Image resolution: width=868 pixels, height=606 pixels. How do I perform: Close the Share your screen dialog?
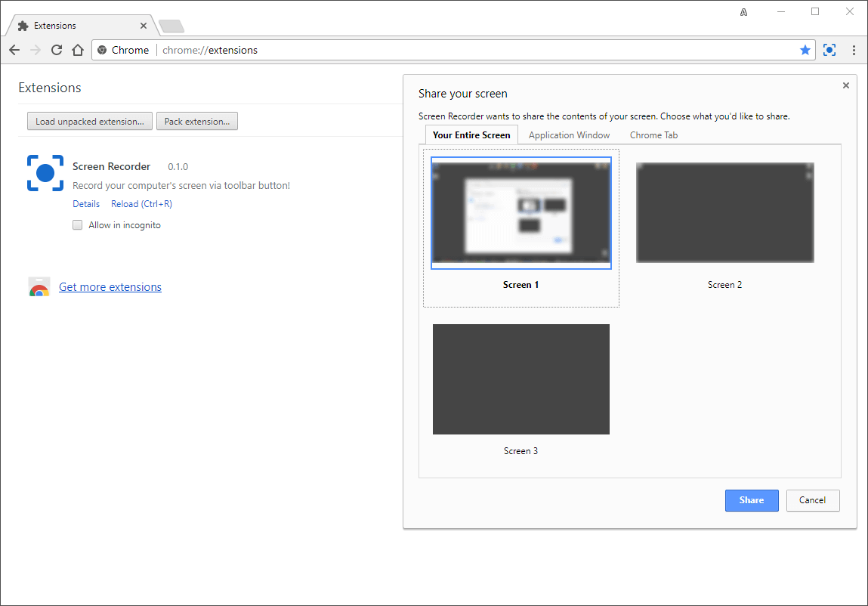pos(846,85)
